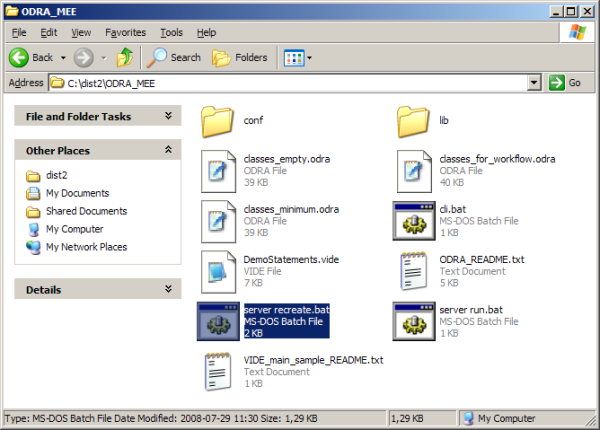The height and width of the screenshot is (430, 600).
Task: Click the highlighted server recreate.bat name
Action: pos(287,309)
